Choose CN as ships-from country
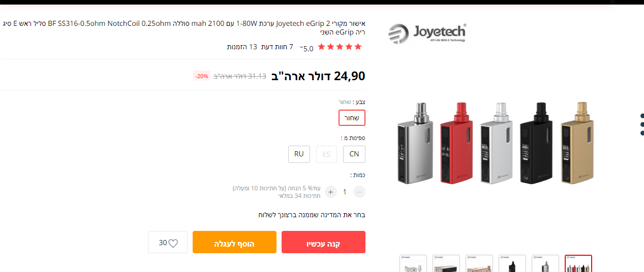644x272 pixels. pyautogui.click(x=354, y=154)
